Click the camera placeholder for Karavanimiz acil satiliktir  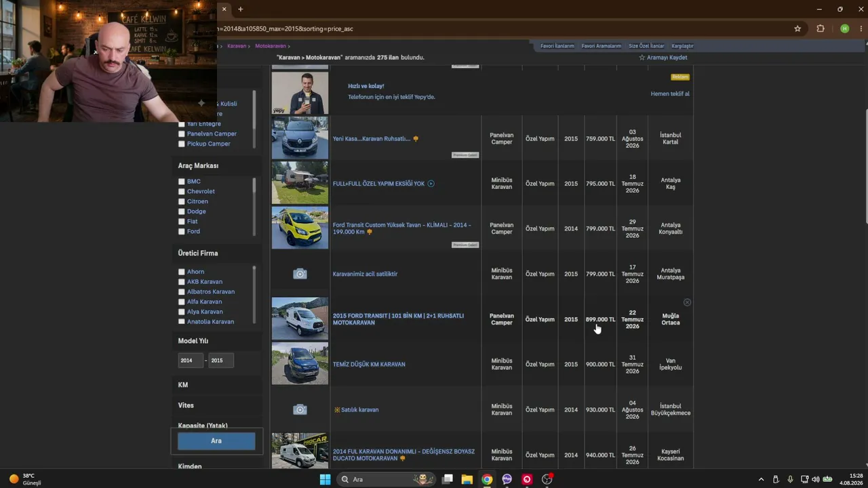pyautogui.click(x=300, y=274)
